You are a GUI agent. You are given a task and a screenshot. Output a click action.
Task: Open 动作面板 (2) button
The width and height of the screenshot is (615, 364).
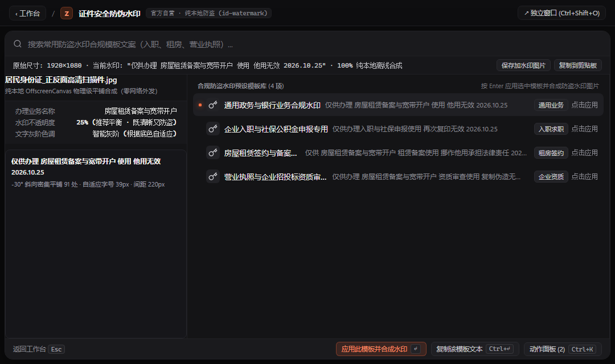563,349
